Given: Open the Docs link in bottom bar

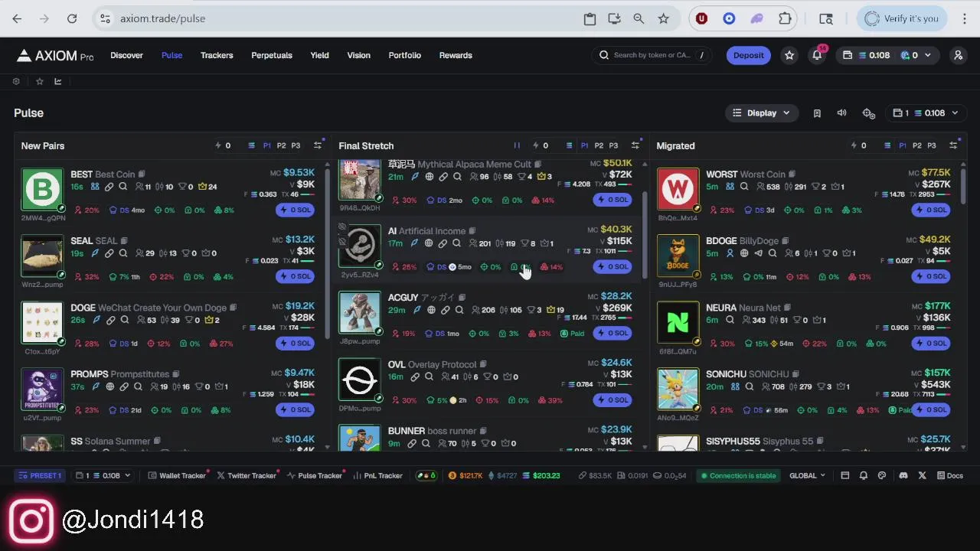Looking at the screenshot, I should point(950,475).
